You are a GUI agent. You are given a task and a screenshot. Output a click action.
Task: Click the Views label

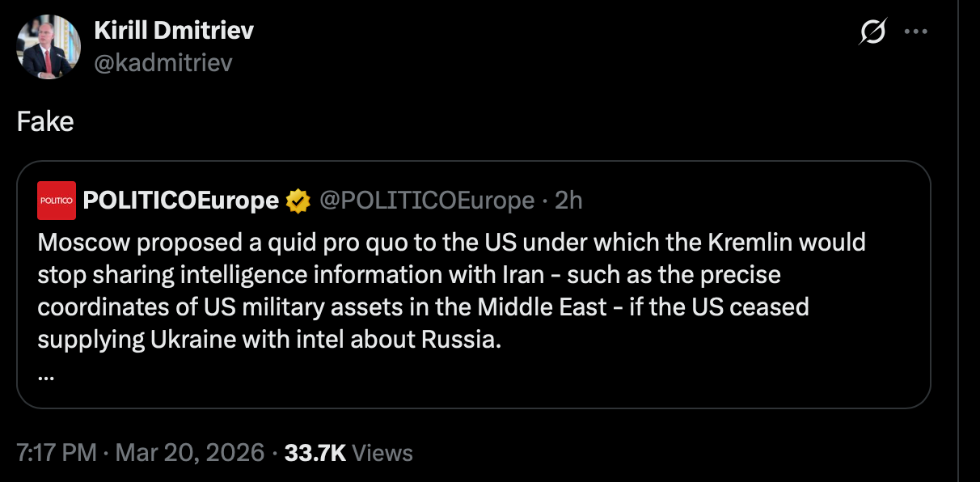(382, 453)
